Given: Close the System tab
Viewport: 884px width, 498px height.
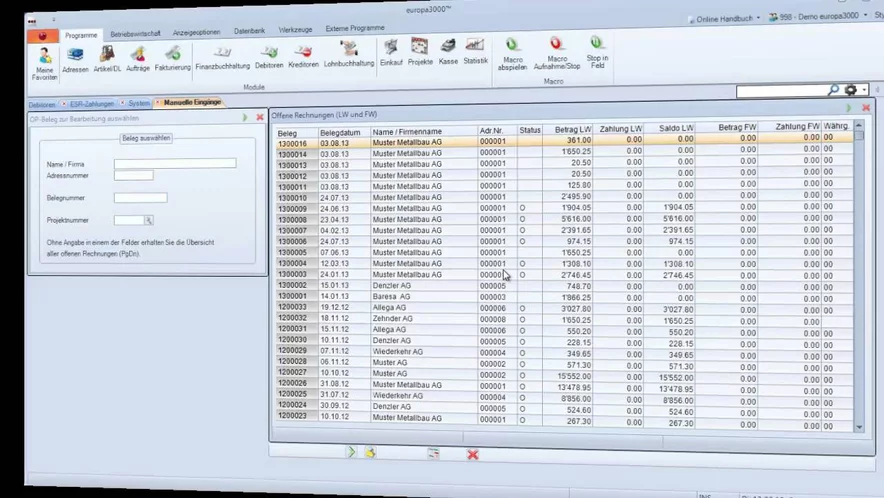Looking at the screenshot, I should (122, 103).
